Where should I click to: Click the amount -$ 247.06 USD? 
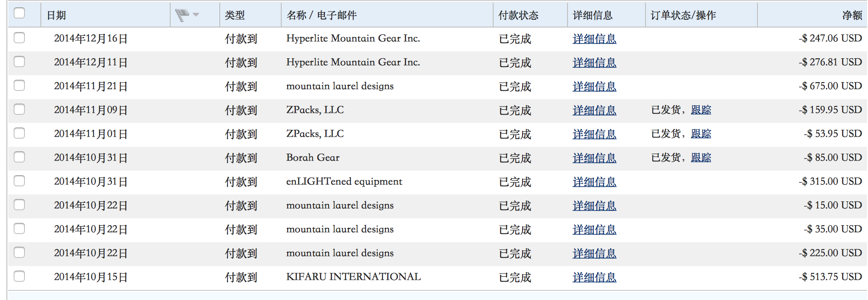pyautogui.click(x=830, y=39)
